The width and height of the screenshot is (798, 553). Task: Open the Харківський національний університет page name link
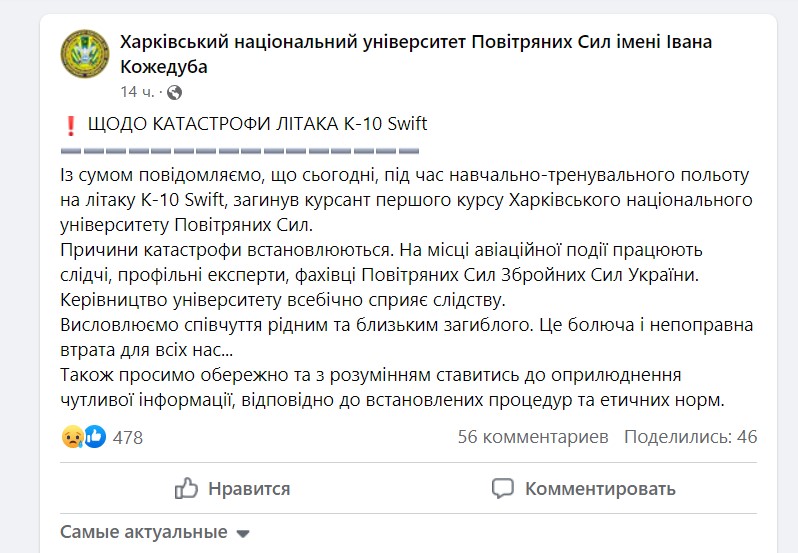[x=416, y=54]
